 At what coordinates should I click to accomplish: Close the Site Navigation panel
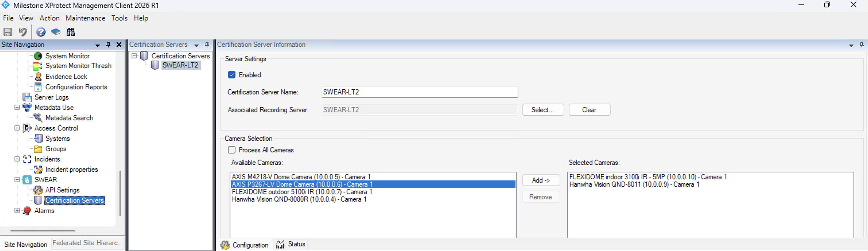[x=119, y=44]
